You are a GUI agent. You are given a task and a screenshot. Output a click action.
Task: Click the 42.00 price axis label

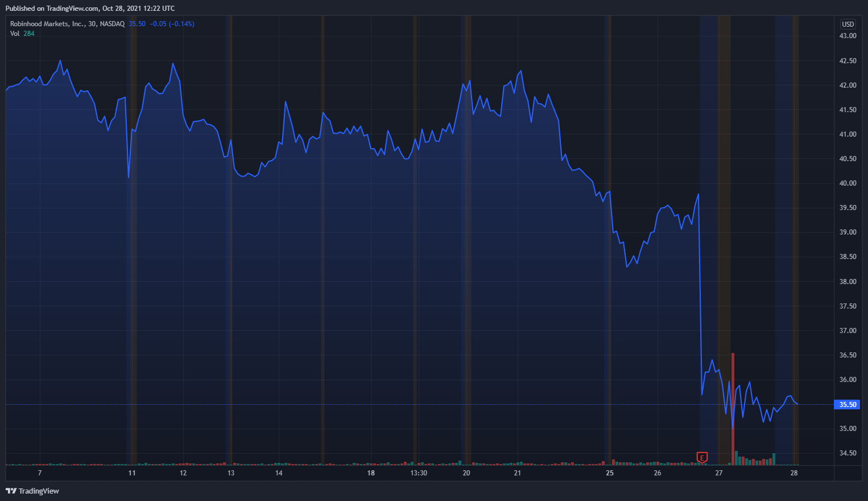click(848, 85)
